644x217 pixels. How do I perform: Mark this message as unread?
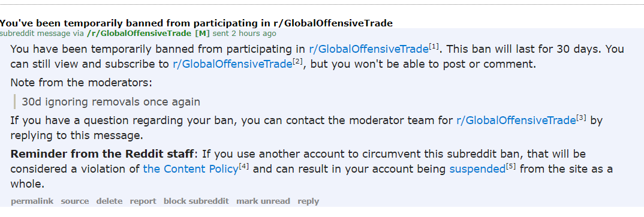coord(263,201)
